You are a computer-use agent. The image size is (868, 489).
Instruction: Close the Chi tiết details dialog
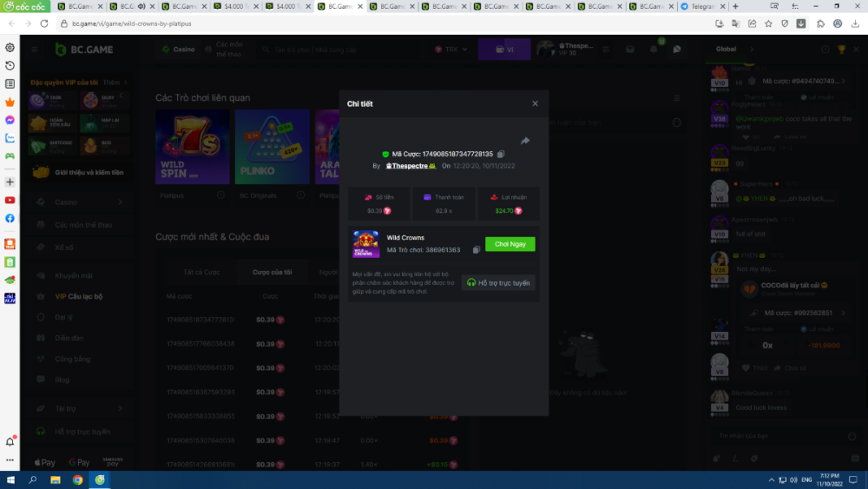click(535, 103)
